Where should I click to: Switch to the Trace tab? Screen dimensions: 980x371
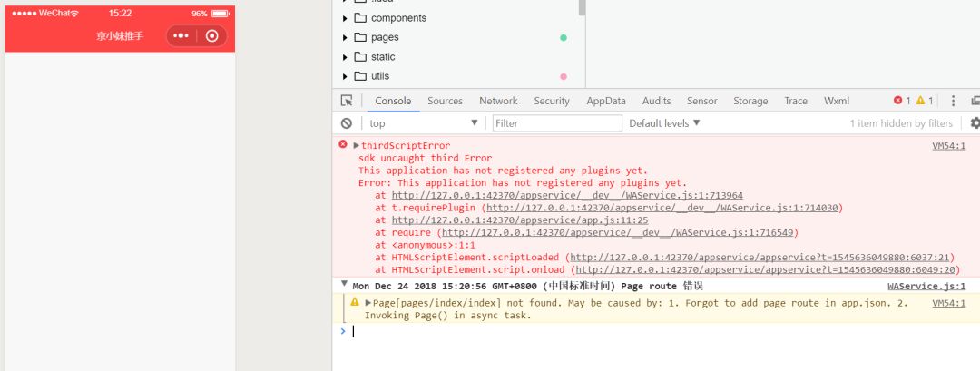[796, 101]
